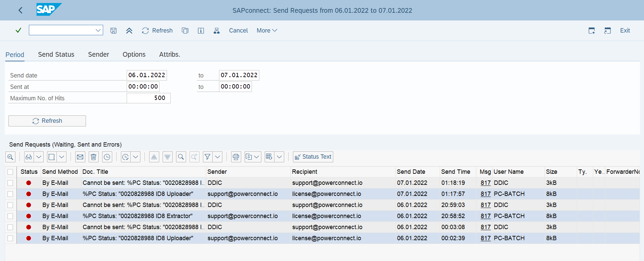The height and width of the screenshot is (261, 644).
Task: Click the trash delete icon in list toolbar
Action: pyautogui.click(x=94, y=157)
